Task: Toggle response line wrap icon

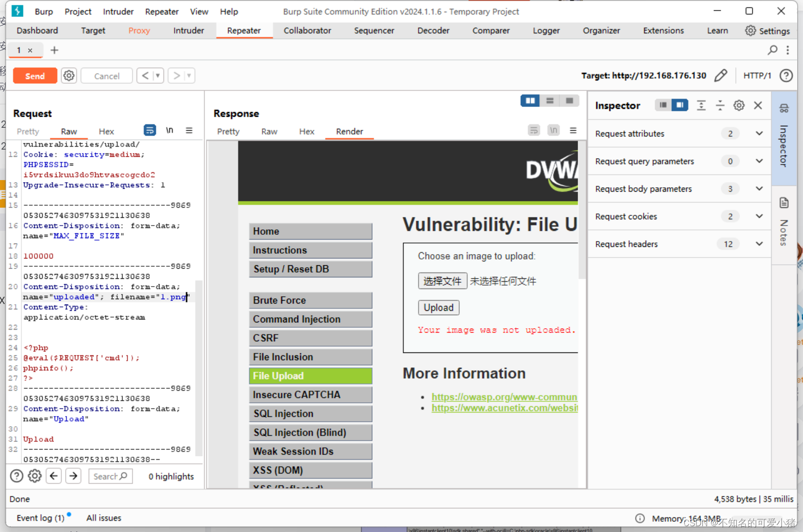Action: (x=533, y=130)
